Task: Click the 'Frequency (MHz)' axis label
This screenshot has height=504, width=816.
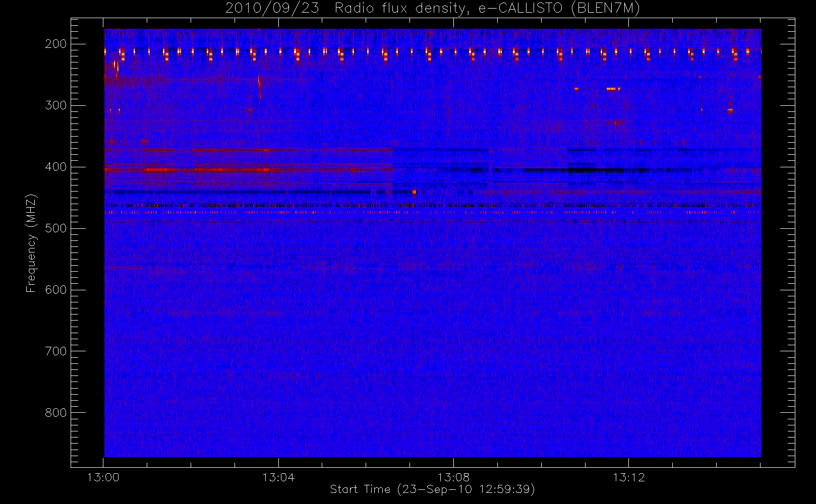Action: [31, 243]
